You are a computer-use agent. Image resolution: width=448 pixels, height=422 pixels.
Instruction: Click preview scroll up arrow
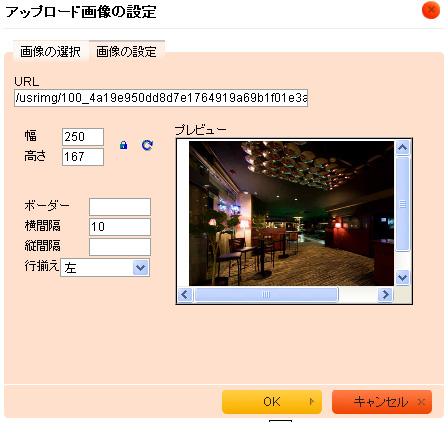pyautogui.click(x=402, y=147)
